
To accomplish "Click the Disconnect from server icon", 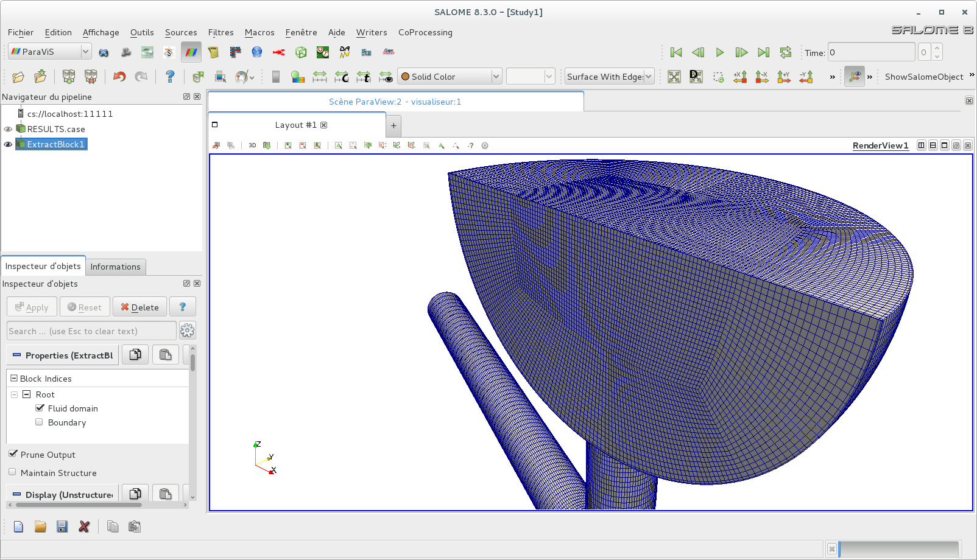I will pos(91,77).
